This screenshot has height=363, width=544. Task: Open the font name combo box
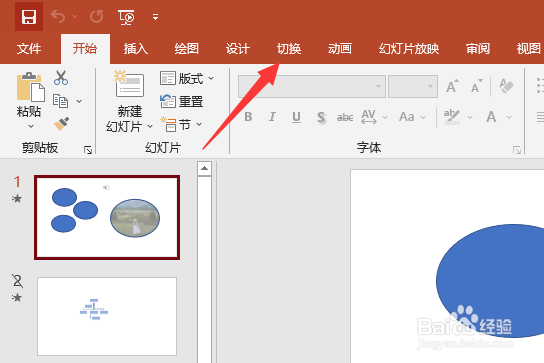[x=312, y=86]
